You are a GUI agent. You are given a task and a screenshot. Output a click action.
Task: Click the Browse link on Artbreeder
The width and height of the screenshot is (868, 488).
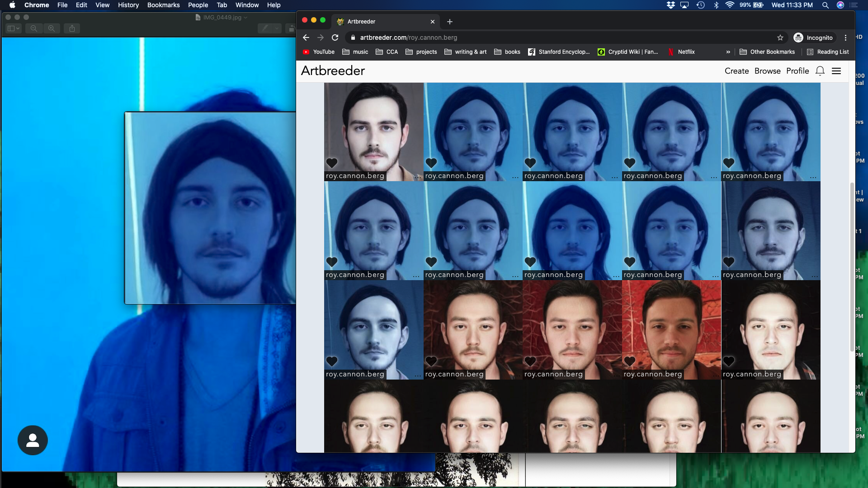767,71
